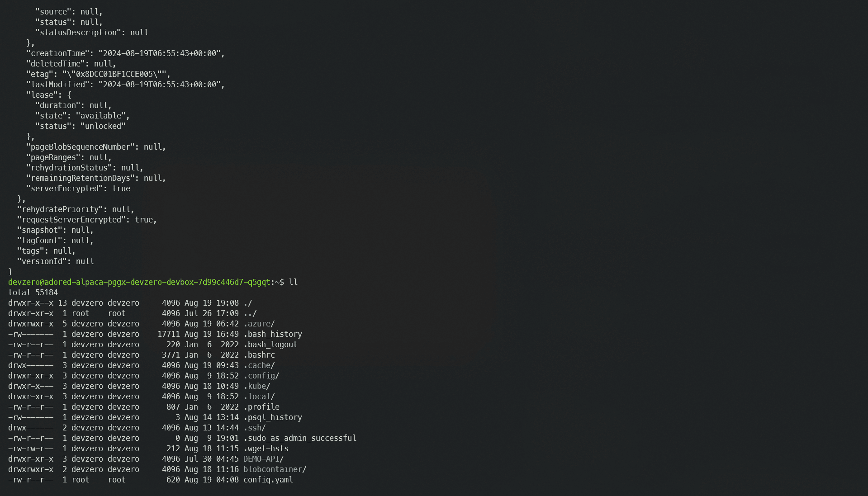Click the green devzero shell prompt hostname
The height and width of the screenshot is (496, 868).
tap(139, 282)
